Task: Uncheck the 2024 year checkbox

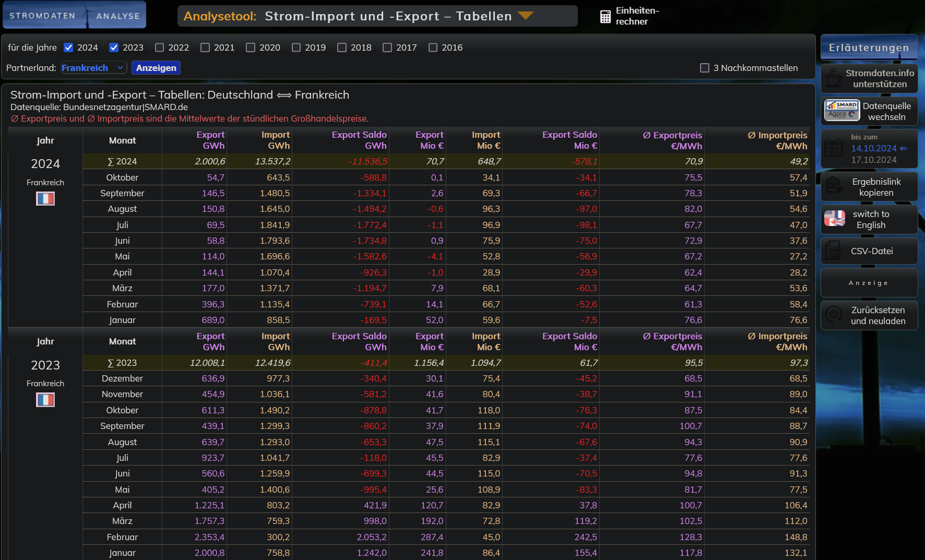Action: click(68, 47)
